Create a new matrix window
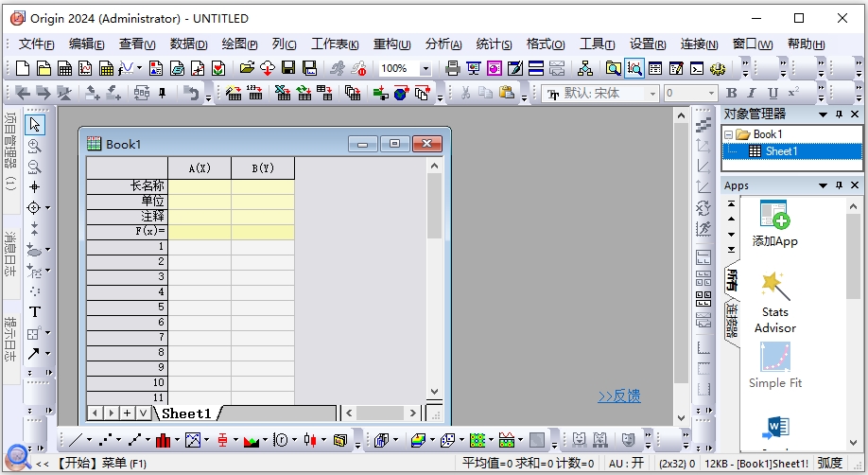 click(x=106, y=68)
